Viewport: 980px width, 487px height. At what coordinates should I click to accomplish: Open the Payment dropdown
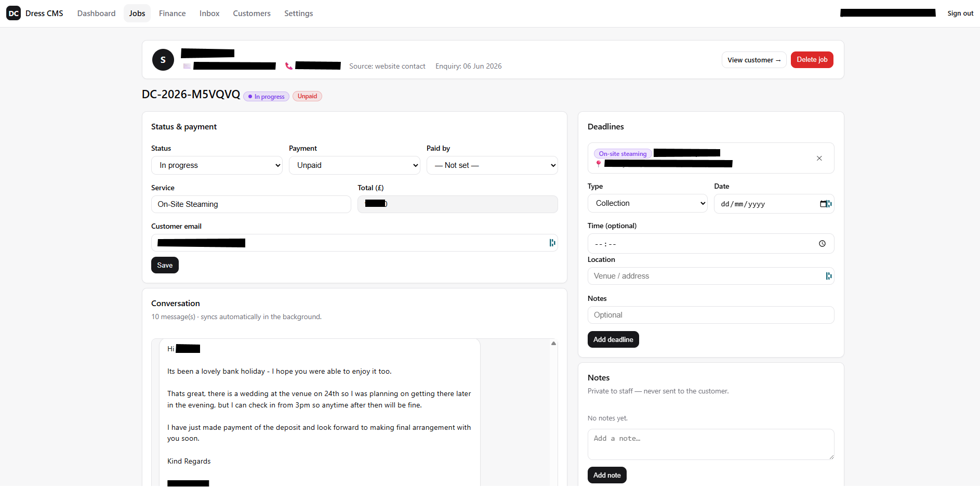[354, 165]
